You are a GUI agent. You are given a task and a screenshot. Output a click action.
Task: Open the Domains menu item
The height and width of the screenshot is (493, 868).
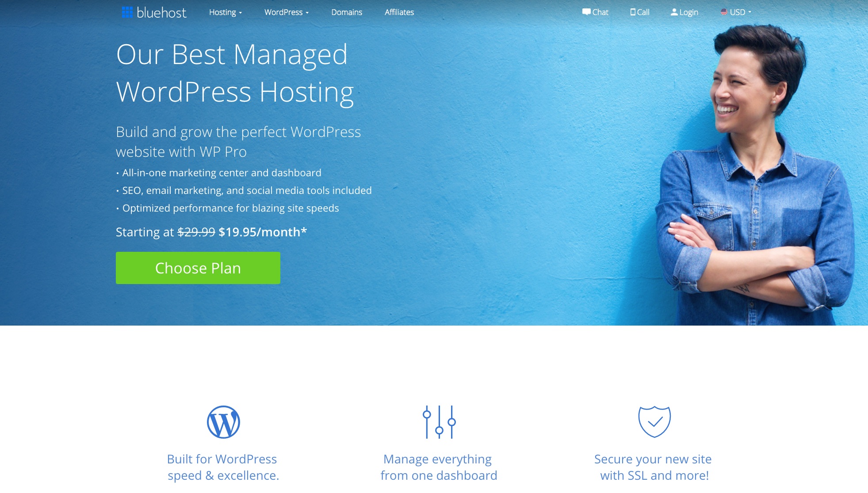(347, 12)
